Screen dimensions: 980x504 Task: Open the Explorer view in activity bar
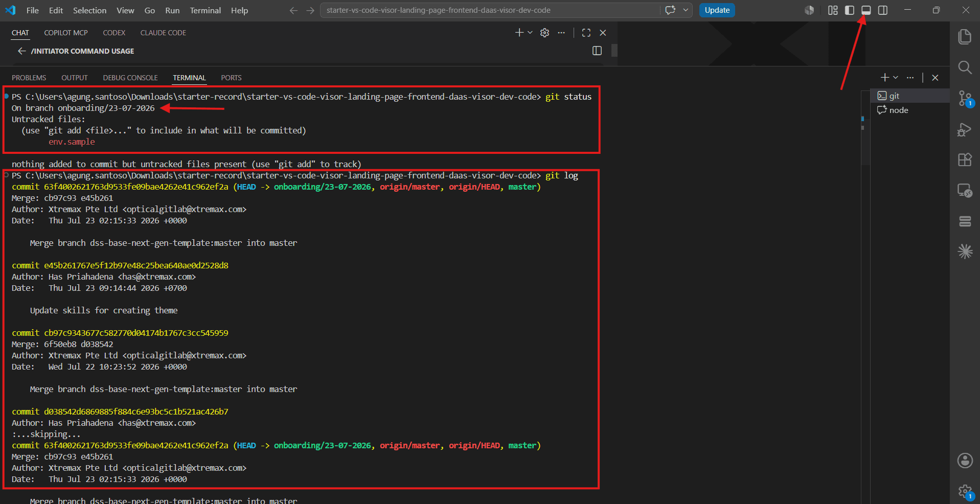965,37
